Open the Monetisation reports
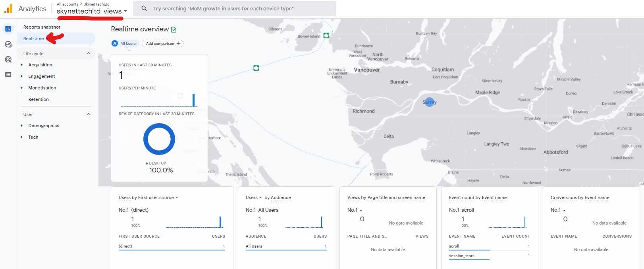The width and height of the screenshot is (644, 269). (42, 88)
